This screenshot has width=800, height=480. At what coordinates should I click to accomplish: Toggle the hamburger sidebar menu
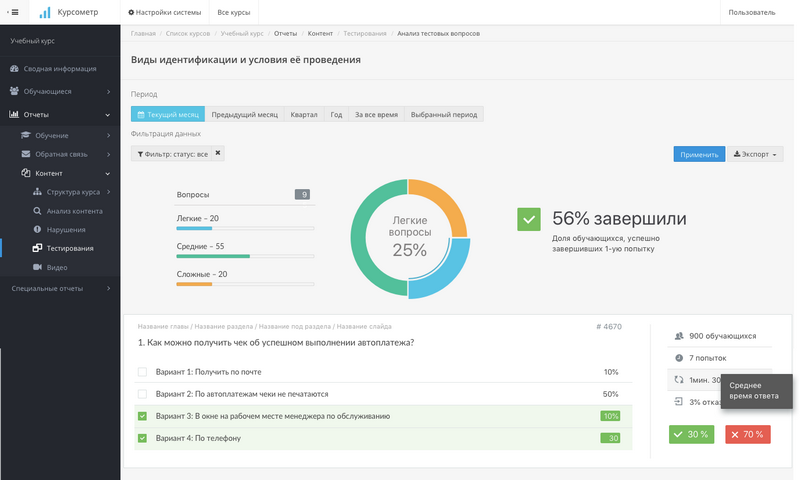pyautogui.click(x=14, y=12)
